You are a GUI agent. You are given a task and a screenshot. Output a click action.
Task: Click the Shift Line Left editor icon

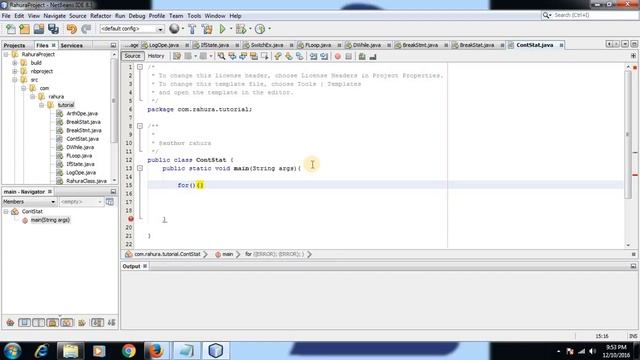pos(313,56)
